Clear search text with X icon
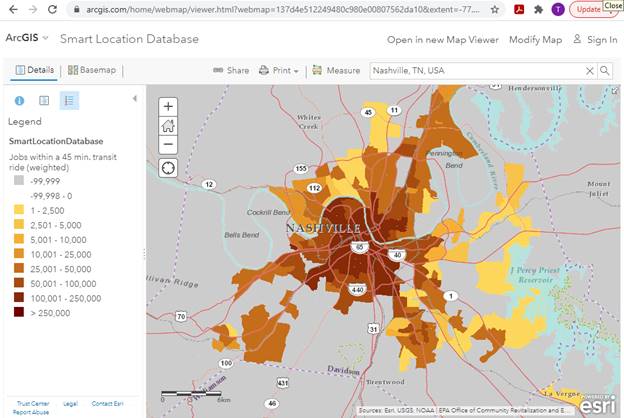This screenshot has height=418, width=624. [x=590, y=71]
